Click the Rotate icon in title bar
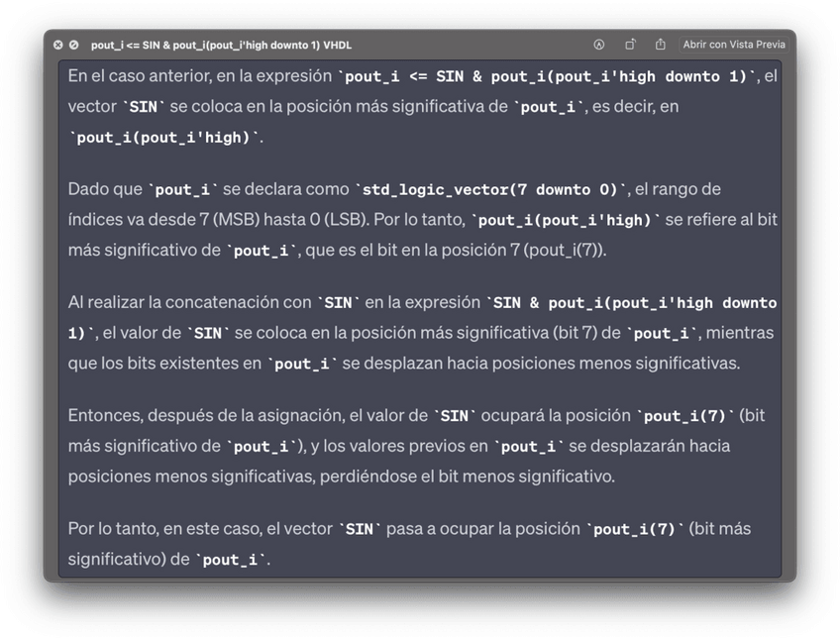Image resolution: width=840 pixels, height=640 pixels. pyautogui.click(x=630, y=45)
